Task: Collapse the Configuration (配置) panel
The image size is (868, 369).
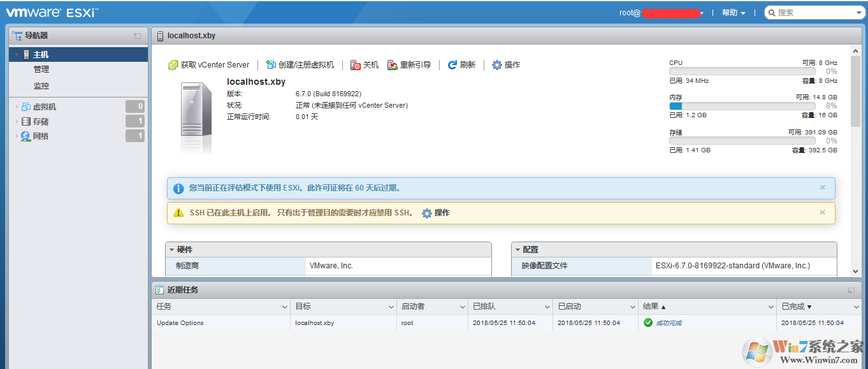Action: [x=517, y=249]
